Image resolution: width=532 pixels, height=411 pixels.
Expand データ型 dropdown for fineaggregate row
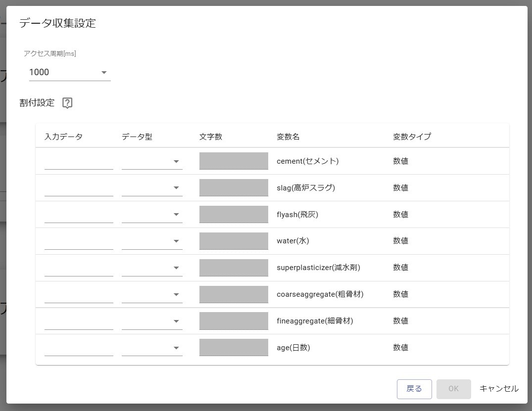point(152,322)
